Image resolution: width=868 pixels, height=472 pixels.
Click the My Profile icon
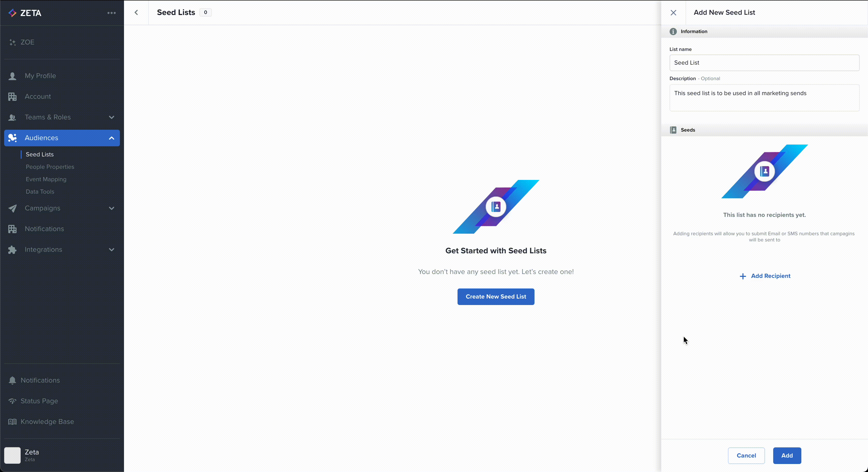(x=12, y=76)
